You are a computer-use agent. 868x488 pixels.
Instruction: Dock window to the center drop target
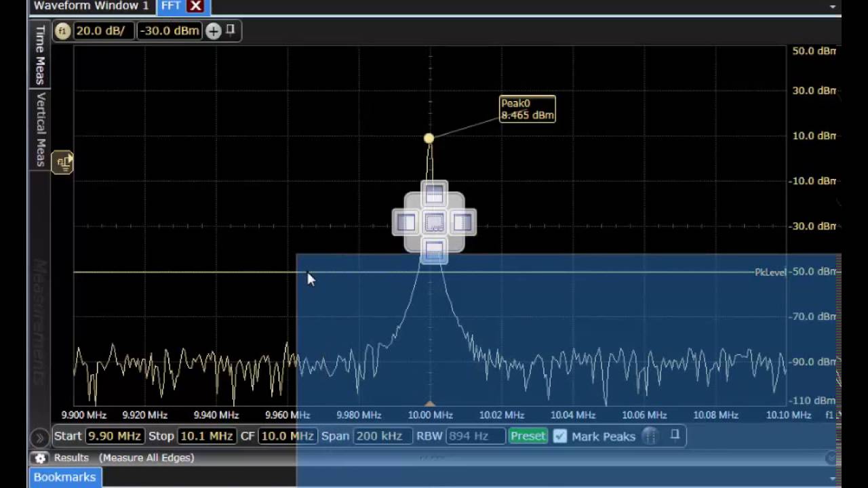[x=434, y=222]
